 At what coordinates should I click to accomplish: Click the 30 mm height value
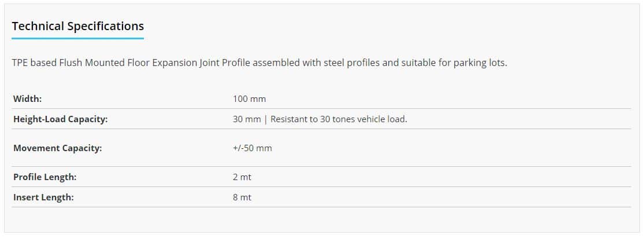point(247,119)
